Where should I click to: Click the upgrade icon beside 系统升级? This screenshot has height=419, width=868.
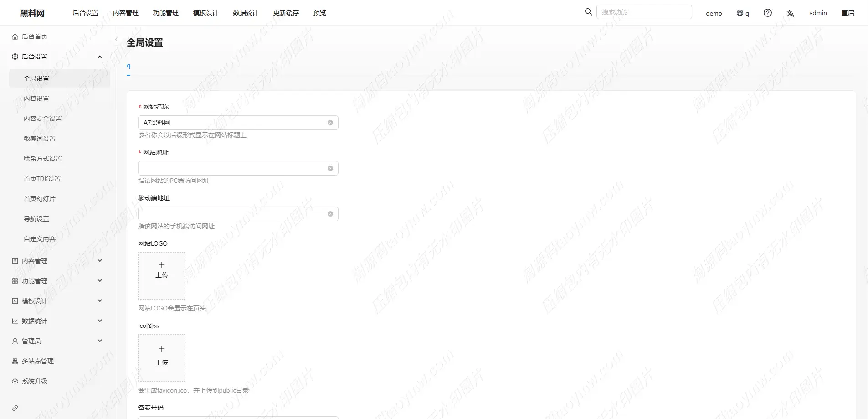15,381
